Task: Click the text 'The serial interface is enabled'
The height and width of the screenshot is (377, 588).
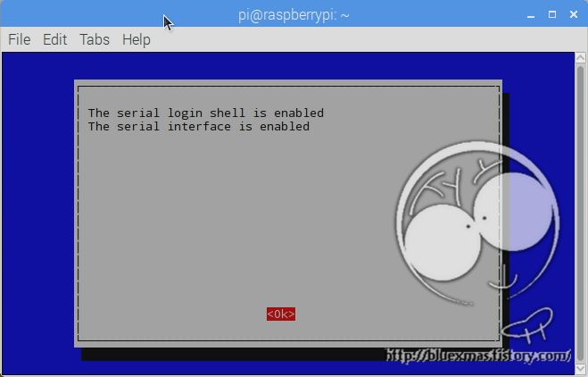Action: pyautogui.click(x=199, y=127)
